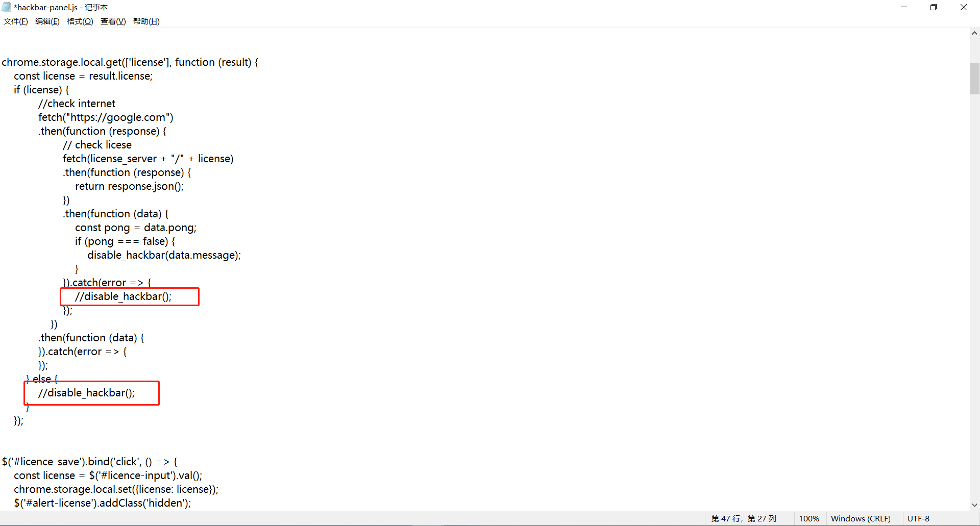Click the chrome.storage.local.set({license: license}); line
Viewport: 980px width, 526px height.
[116, 489]
